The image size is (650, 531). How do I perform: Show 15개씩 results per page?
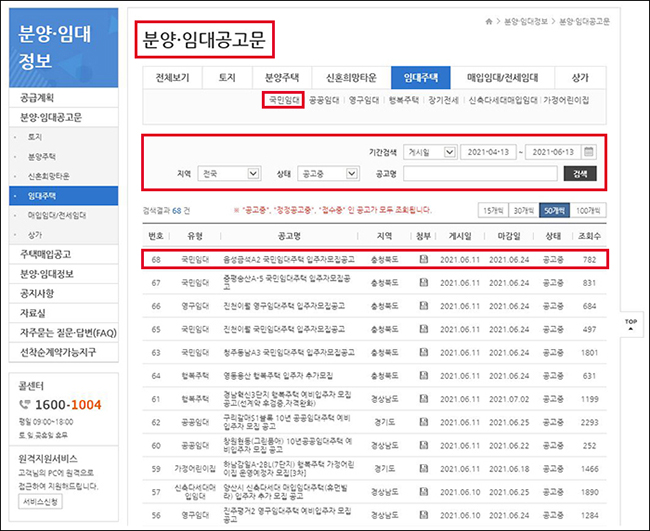(x=493, y=210)
